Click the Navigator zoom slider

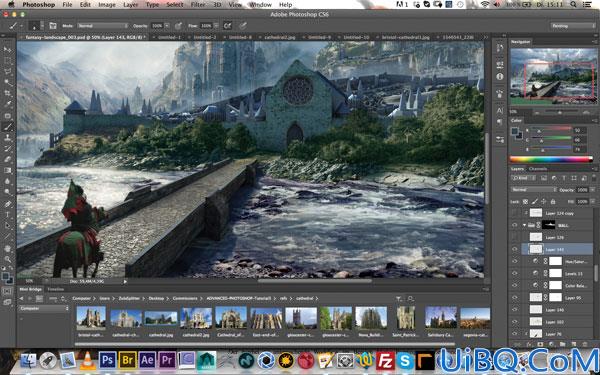pyautogui.click(x=560, y=112)
